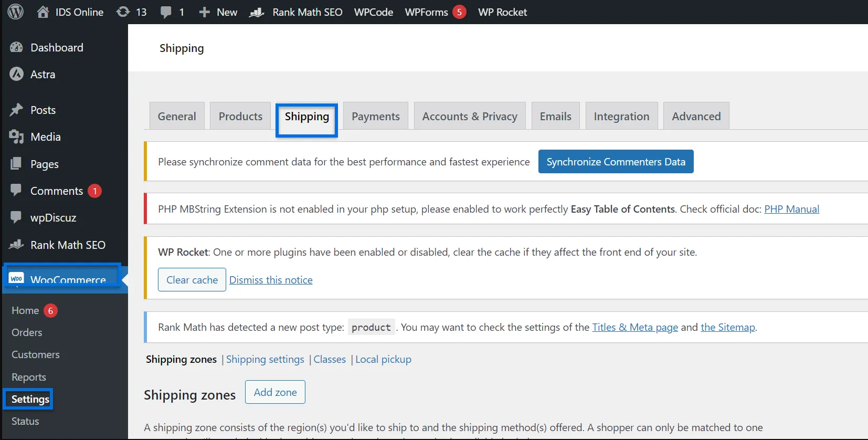Click the Dashboard gauge icon in sidebar

[x=16, y=47]
